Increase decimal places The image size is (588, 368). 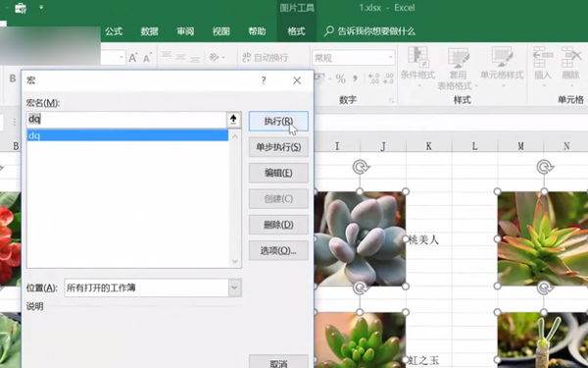[374, 79]
